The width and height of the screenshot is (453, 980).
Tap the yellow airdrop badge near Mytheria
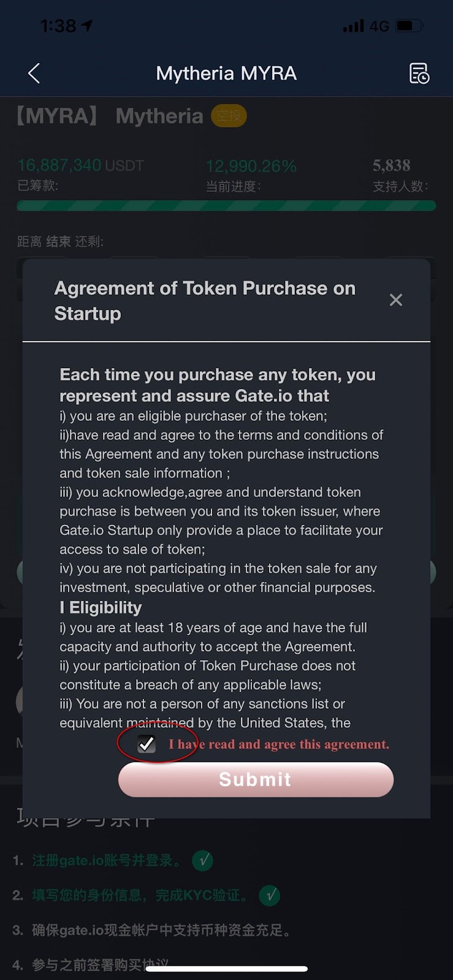(229, 116)
